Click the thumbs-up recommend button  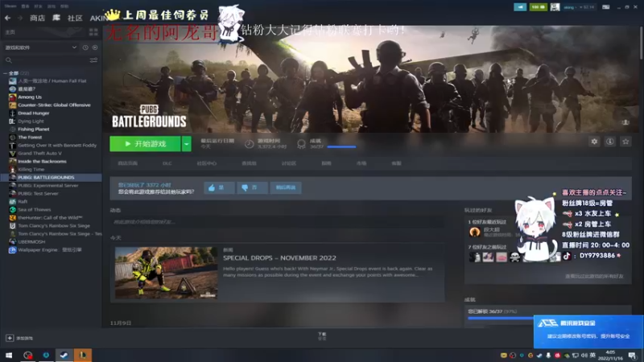pyautogui.click(x=219, y=187)
